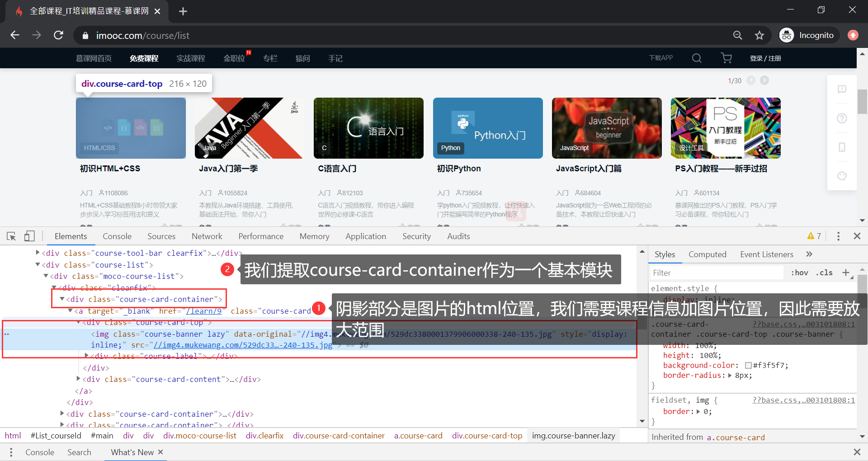Expand course-card-content div node
The image size is (868, 461).
[x=78, y=379]
